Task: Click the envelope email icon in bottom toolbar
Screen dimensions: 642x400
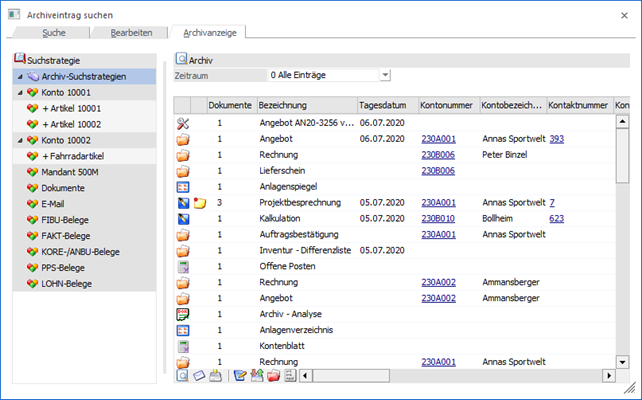Action: coord(198,376)
